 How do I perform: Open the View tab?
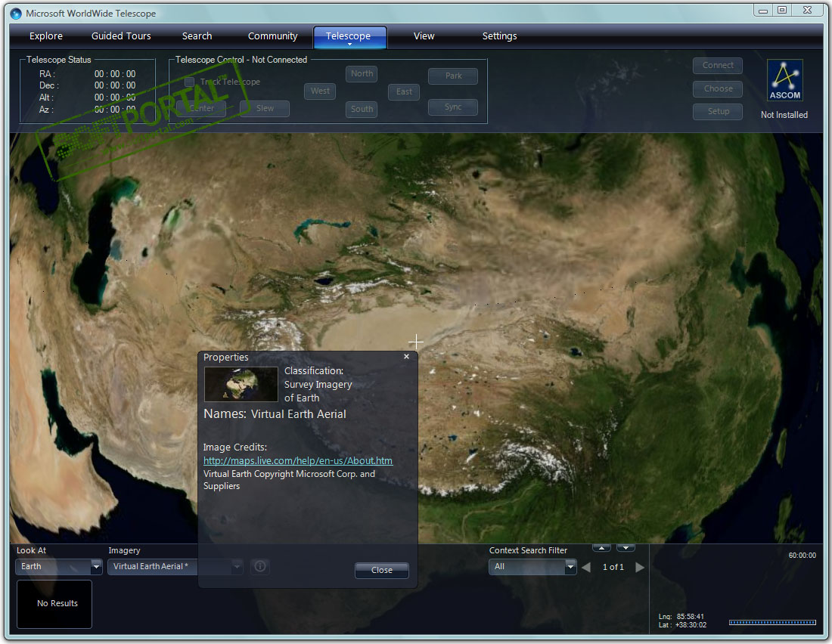[424, 36]
